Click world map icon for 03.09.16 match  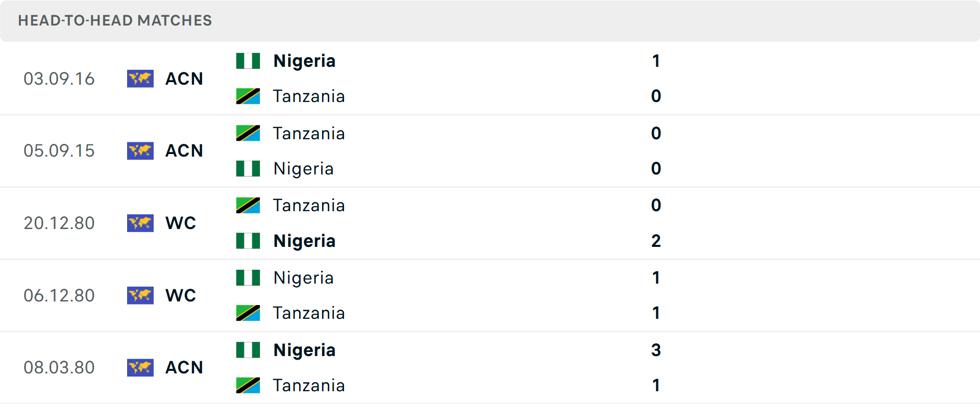(140, 79)
